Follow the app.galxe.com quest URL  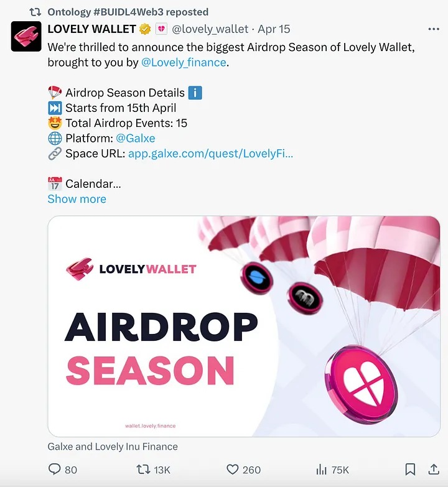[x=210, y=154]
